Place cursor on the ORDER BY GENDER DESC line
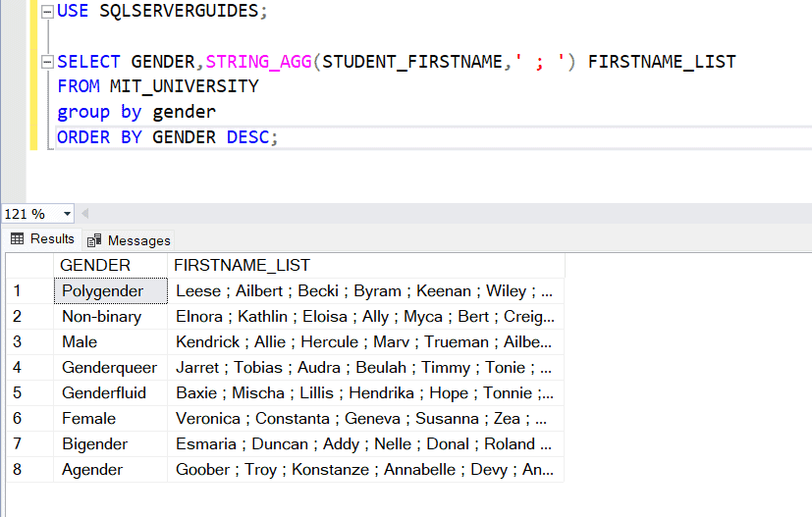Screen dimensions: 812x517 [x=167, y=137]
